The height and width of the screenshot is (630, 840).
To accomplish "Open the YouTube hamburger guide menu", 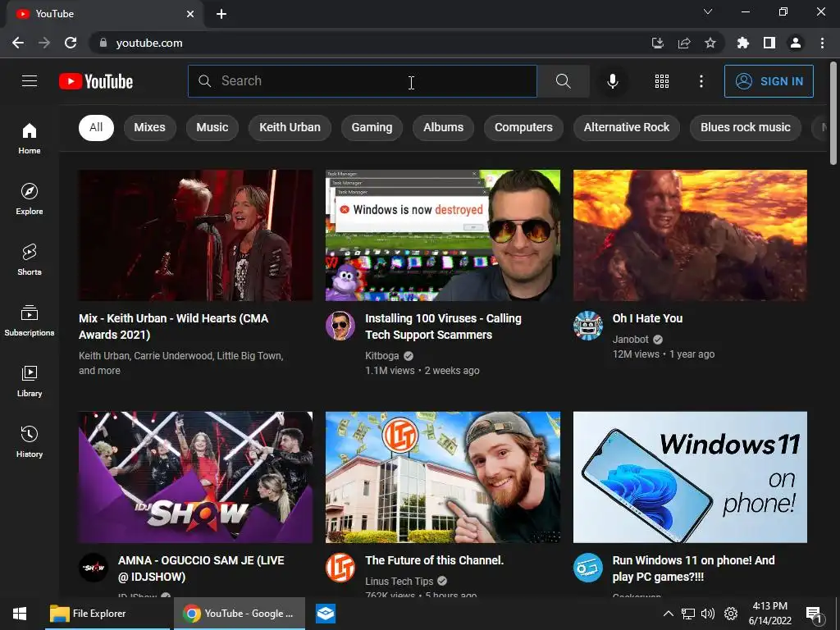I will click(30, 81).
